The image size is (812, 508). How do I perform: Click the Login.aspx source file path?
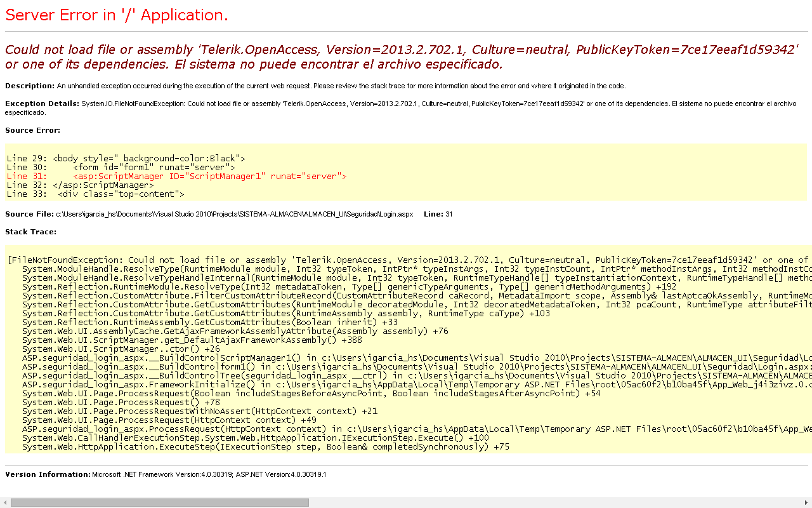(x=234, y=214)
